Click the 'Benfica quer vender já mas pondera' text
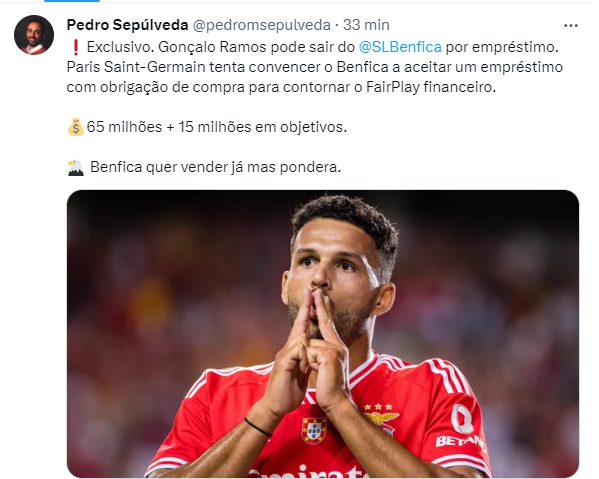 point(215,167)
